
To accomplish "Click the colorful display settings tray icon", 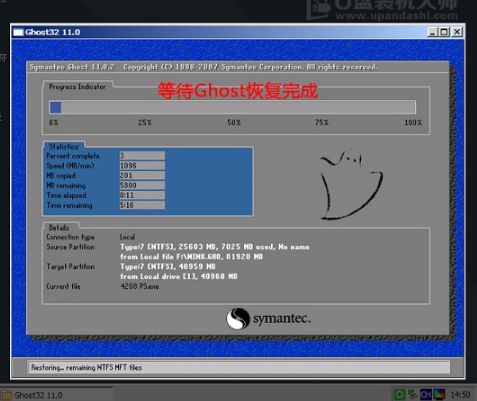I will point(439,394).
